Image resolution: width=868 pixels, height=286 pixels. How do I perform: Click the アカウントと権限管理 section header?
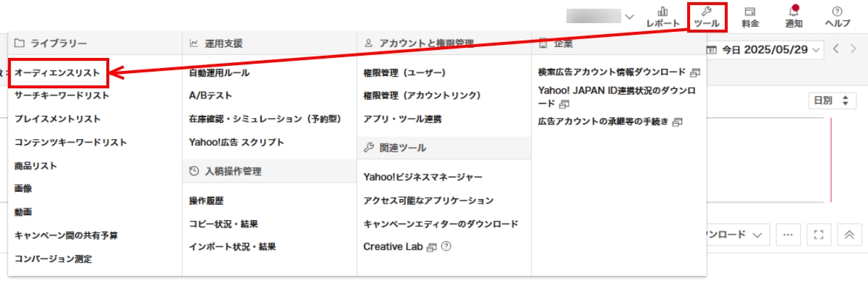[443, 43]
